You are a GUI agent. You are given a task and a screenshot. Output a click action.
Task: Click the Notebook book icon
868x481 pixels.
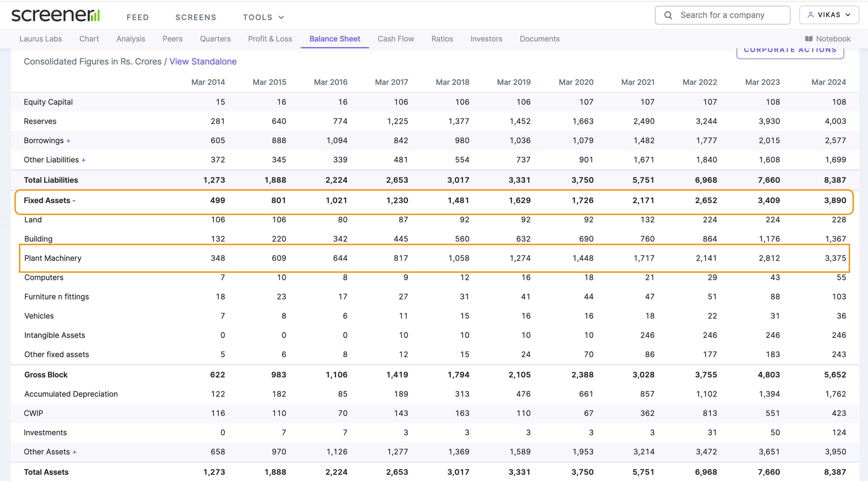pos(809,39)
